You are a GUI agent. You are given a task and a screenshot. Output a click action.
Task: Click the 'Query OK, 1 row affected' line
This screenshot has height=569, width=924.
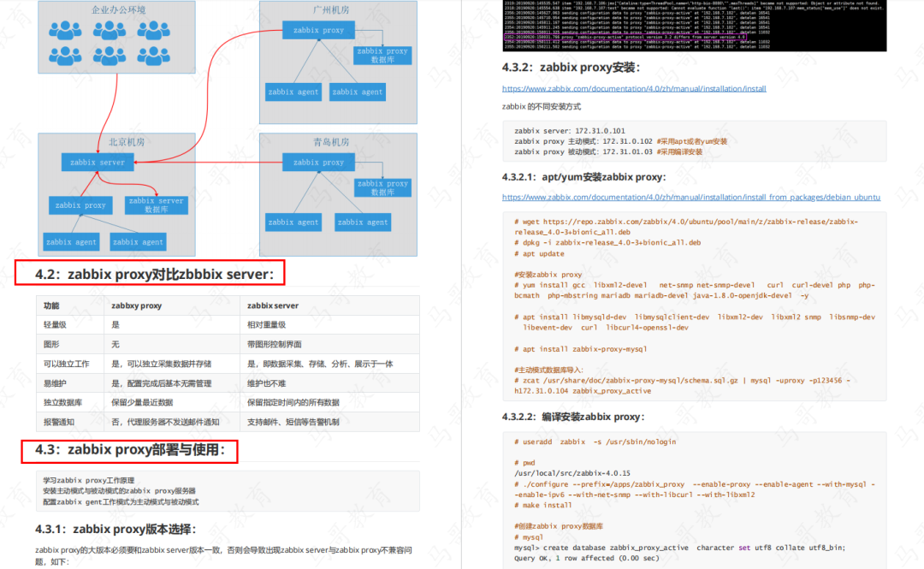586,558
